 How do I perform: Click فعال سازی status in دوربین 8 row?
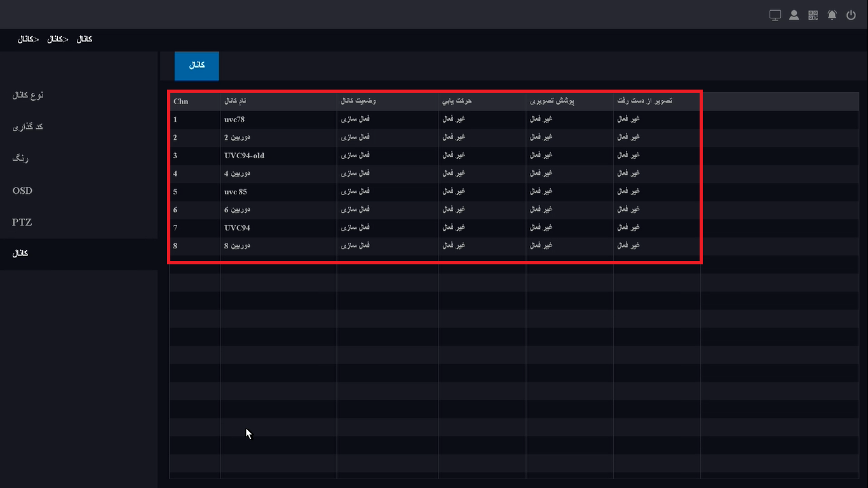pos(356,246)
